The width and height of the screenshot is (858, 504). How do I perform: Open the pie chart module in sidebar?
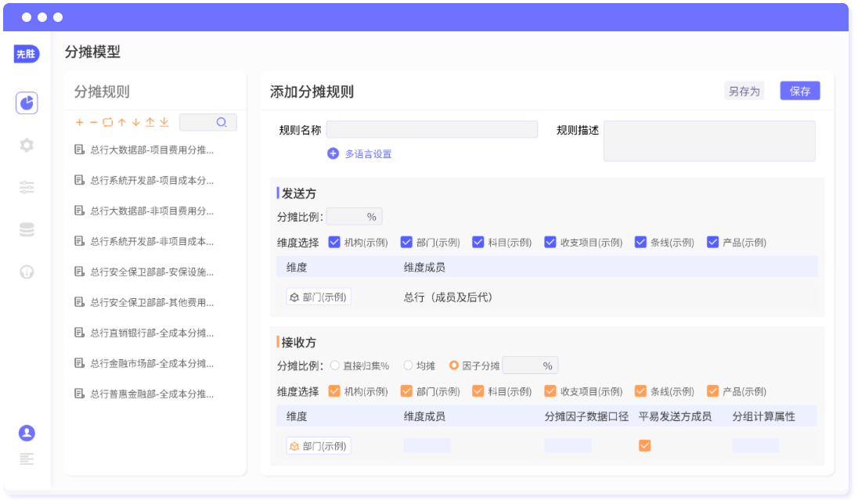coord(27,103)
